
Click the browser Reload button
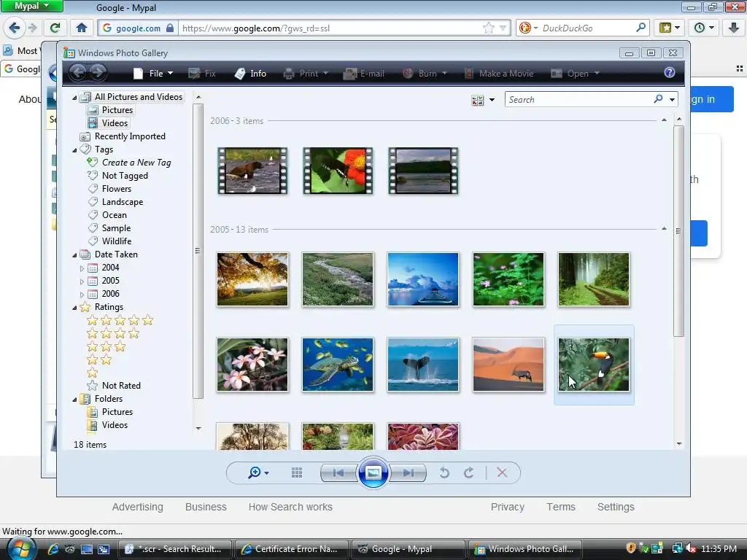click(55, 28)
